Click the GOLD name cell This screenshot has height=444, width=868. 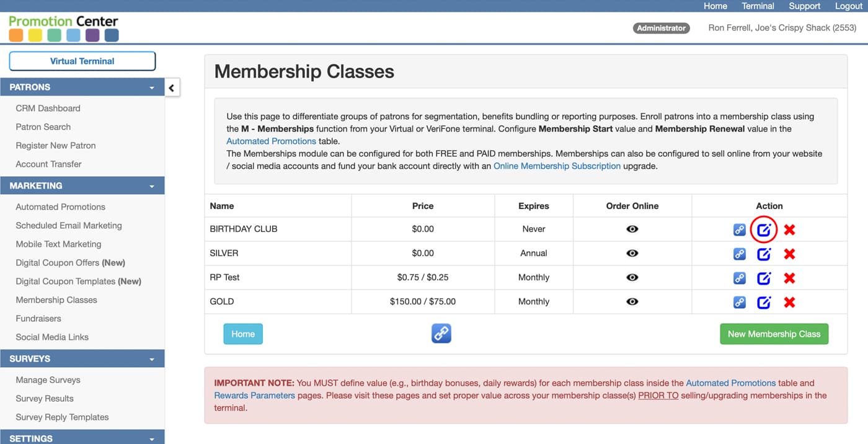coord(278,301)
